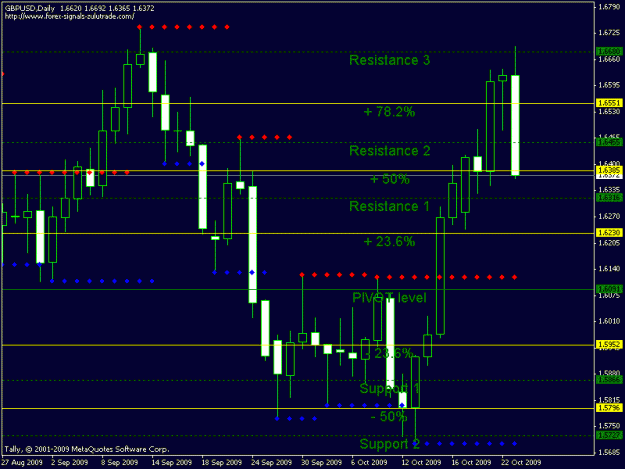625x469 pixels.
Task: Click the yellow 1.6385 price tag
Action: (x=609, y=171)
